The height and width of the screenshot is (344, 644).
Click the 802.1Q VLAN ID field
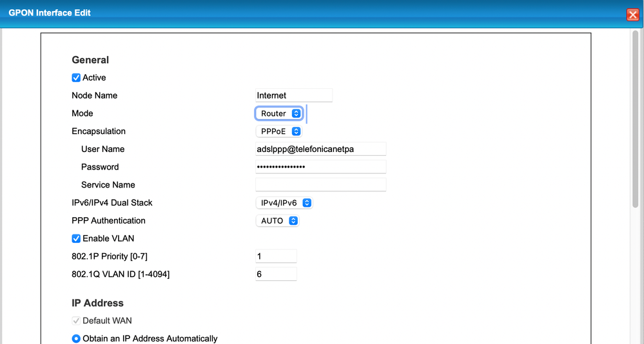point(276,274)
